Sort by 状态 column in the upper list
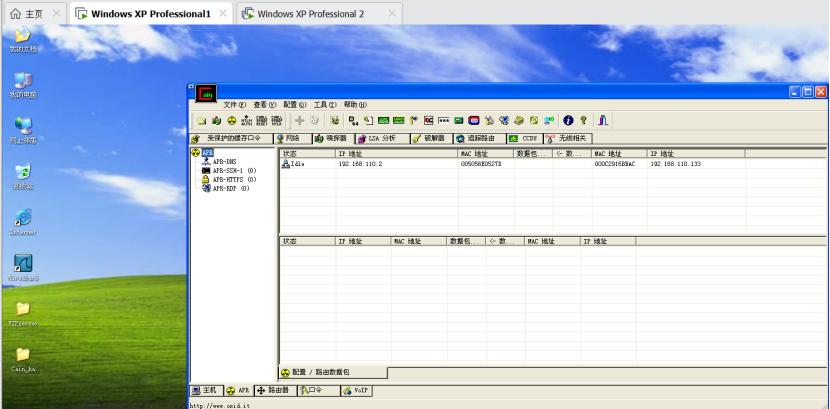This screenshot has width=830, height=409. point(308,153)
